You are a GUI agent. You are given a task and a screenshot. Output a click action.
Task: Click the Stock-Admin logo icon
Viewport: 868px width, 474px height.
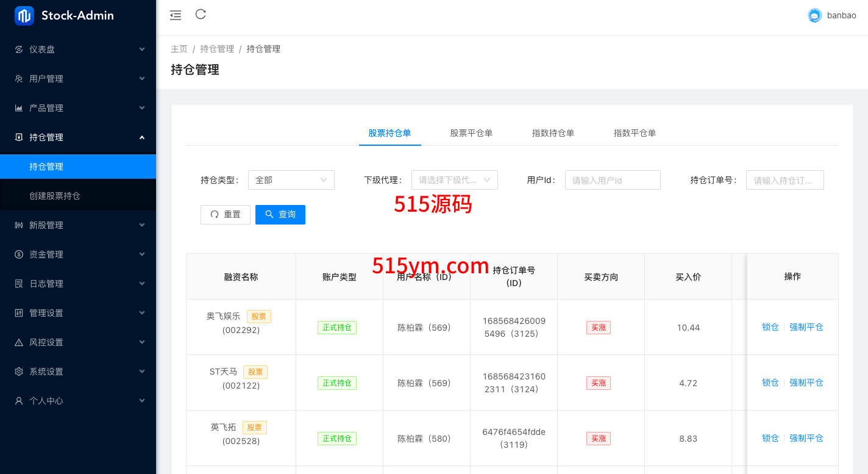24,16
